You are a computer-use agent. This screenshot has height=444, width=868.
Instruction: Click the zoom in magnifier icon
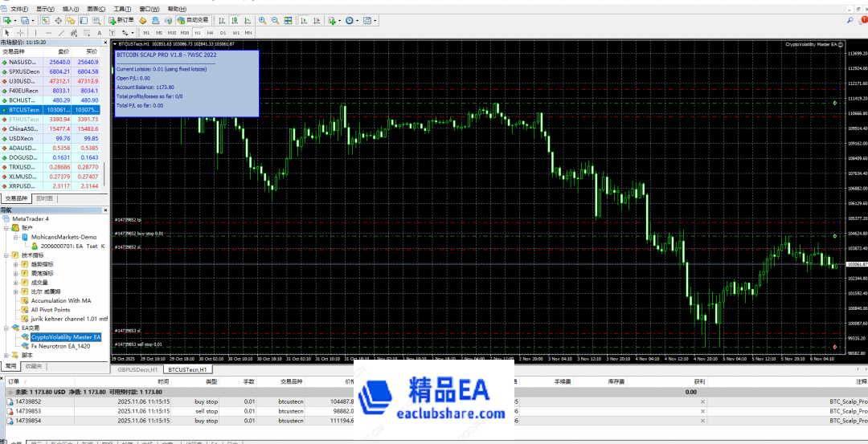click(262, 19)
